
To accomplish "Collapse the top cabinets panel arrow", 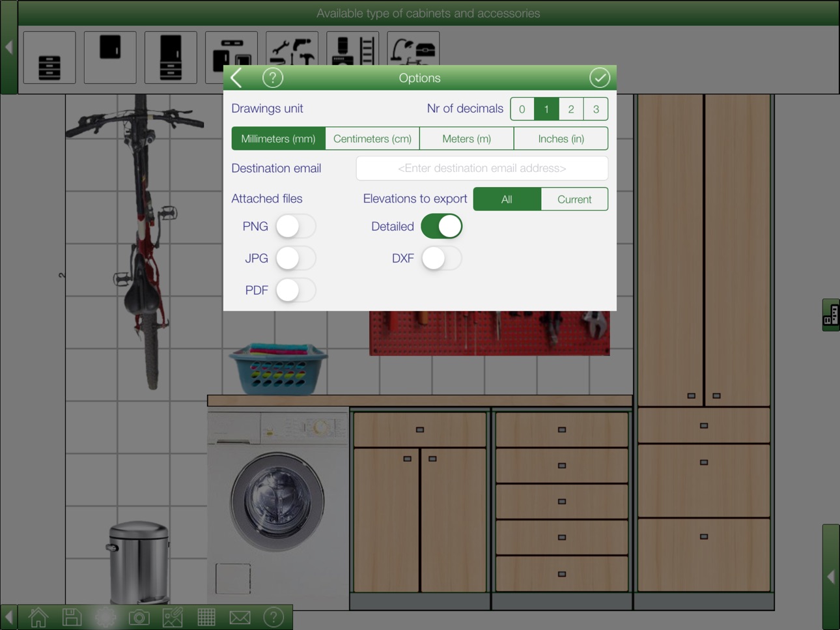I will 8,47.
